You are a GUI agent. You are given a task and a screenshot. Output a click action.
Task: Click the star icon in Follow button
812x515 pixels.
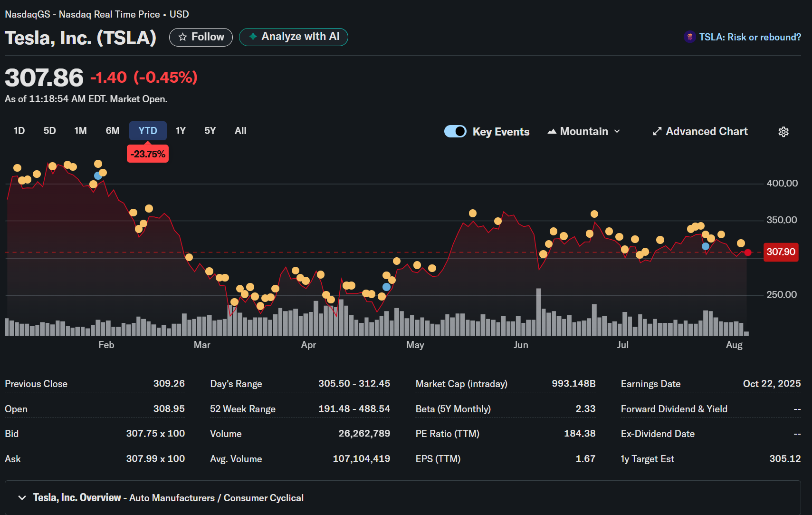182,37
